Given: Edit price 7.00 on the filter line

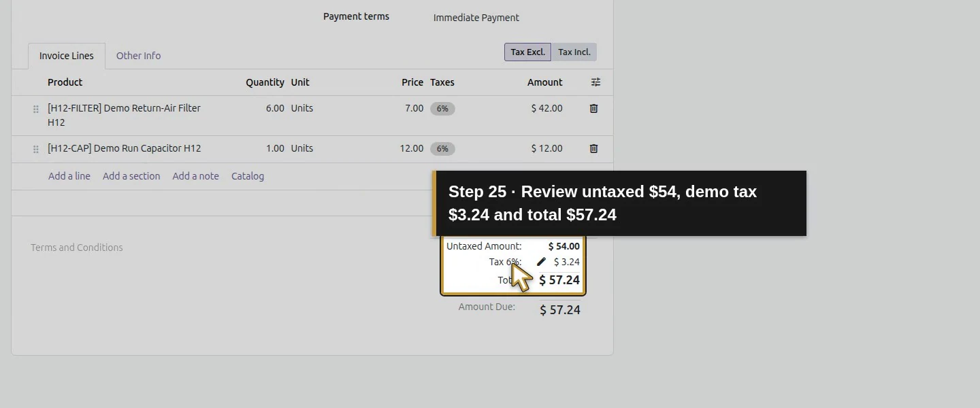Looking at the screenshot, I should pyautogui.click(x=414, y=108).
